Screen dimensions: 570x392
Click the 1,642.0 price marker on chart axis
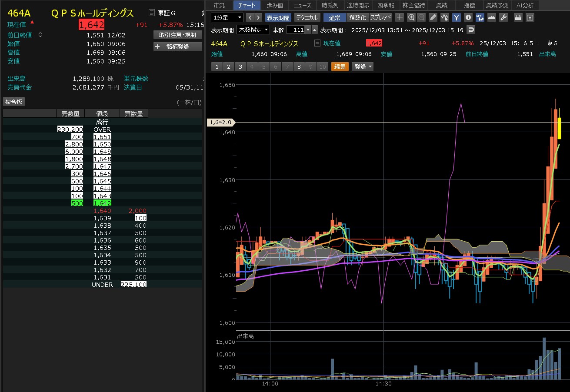pyautogui.click(x=221, y=123)
